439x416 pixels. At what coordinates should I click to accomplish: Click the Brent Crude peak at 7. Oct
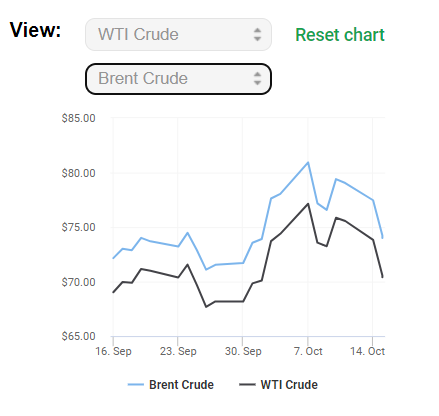pos(308,162)
